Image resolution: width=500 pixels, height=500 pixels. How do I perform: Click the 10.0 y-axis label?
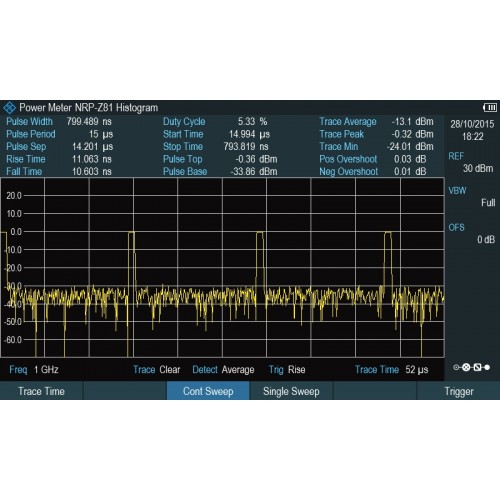pyautogui.click(x=14, y=214)
